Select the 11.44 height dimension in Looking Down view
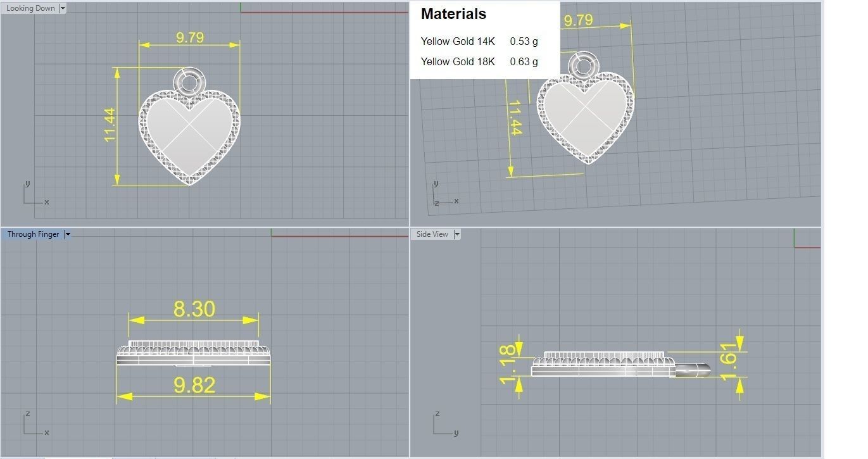Image resolution: width=868 pixels, height=459 pixels. click(x=110, y=125)
